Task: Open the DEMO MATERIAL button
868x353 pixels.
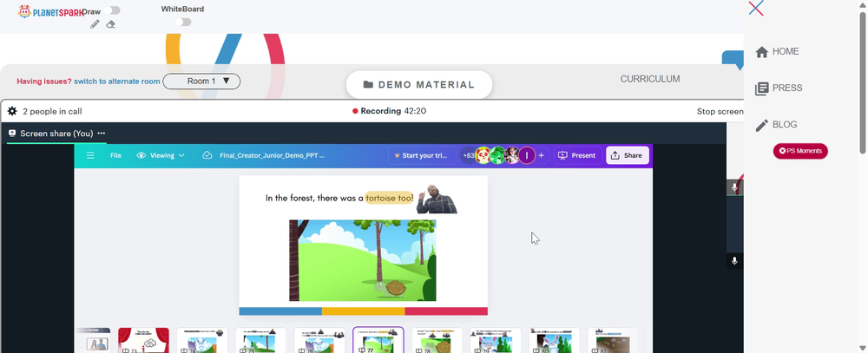Action: pyautogui.click(x=419, y=85)
